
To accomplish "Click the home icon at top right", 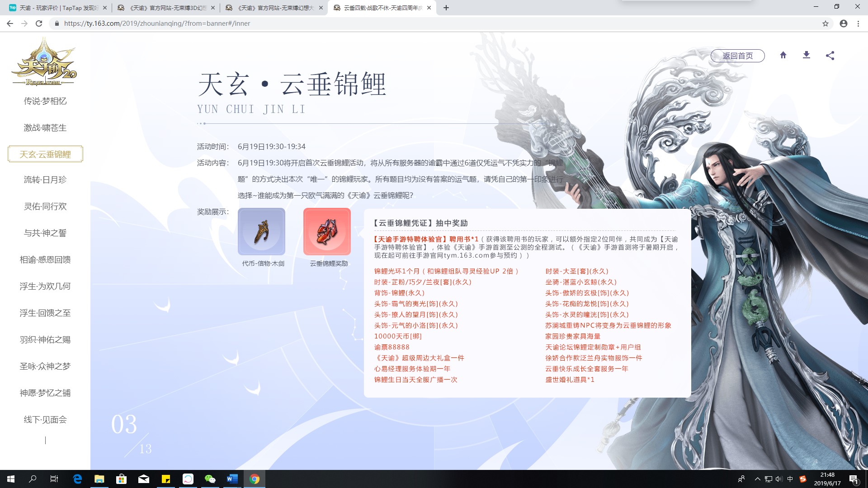I will point(783,55).
